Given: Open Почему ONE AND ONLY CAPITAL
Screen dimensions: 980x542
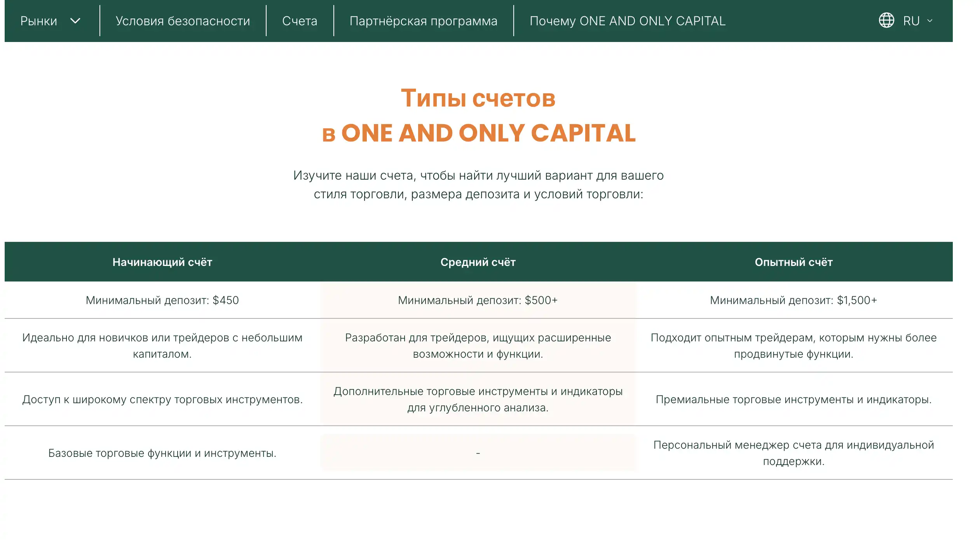Looking at the screenshot, I should [627, 21].
